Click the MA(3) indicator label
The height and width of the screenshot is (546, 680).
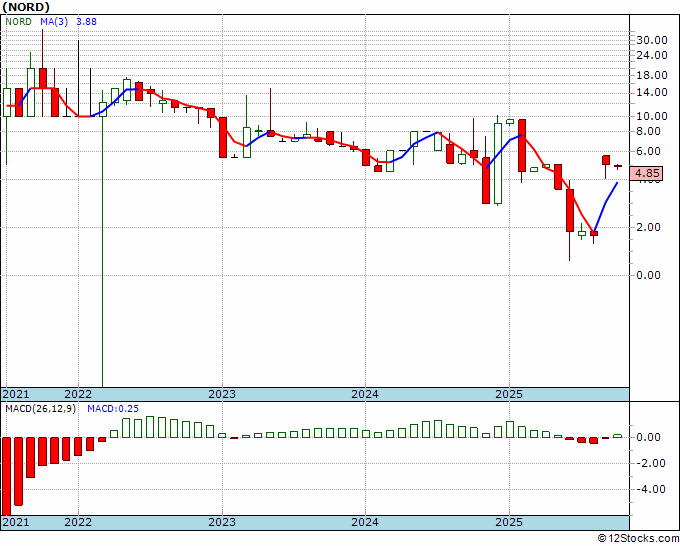(x=54, y=22)
